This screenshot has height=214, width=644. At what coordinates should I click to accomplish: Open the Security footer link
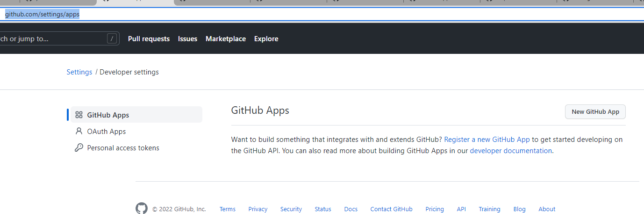click(x=291, y=209)
